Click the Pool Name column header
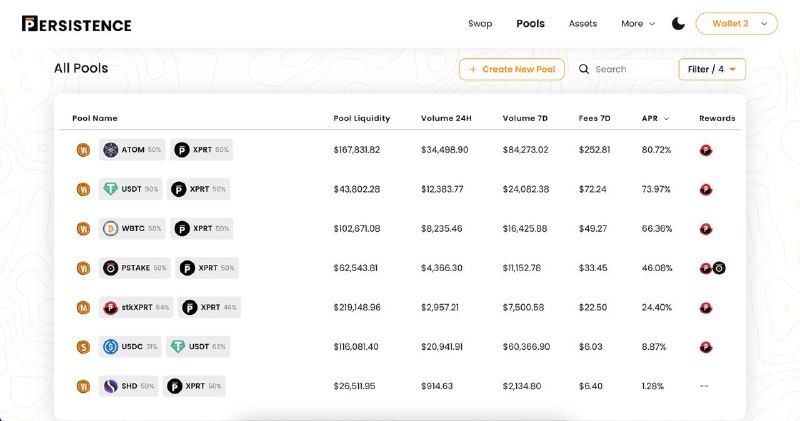 [95, 118]
